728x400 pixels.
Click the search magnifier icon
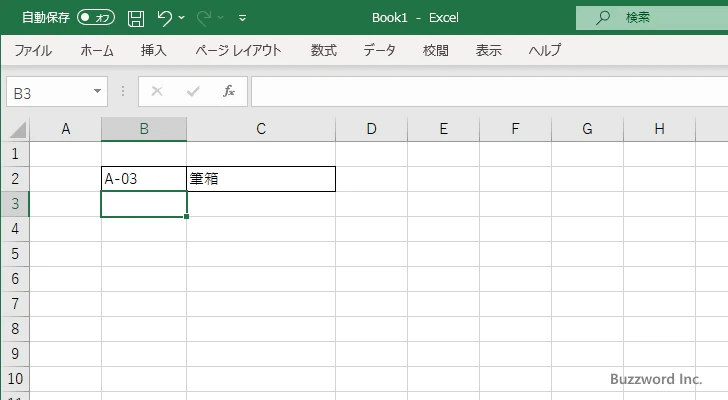click(603, 18)
